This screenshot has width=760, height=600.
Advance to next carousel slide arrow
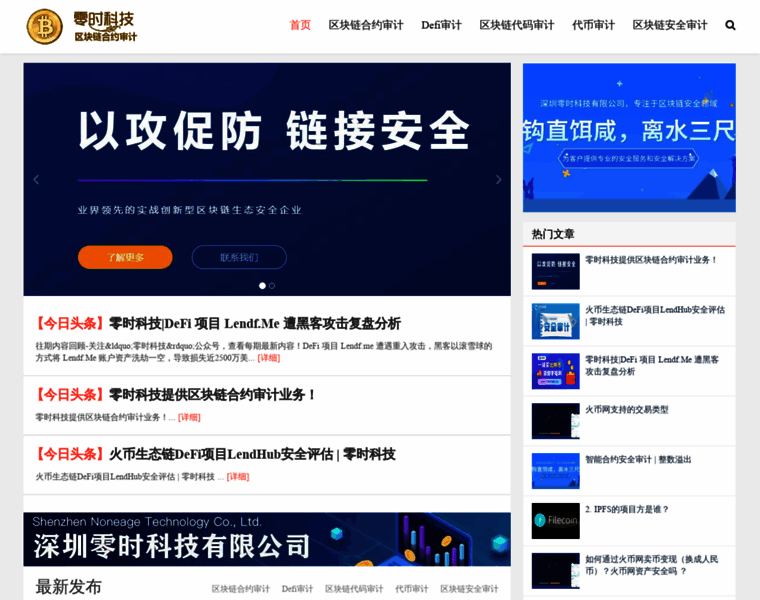click(498, 180)
